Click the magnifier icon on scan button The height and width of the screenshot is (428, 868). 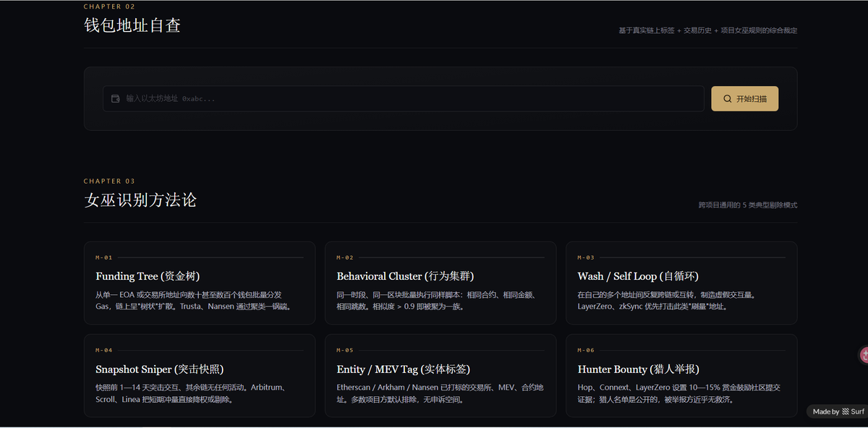(727, 98)
